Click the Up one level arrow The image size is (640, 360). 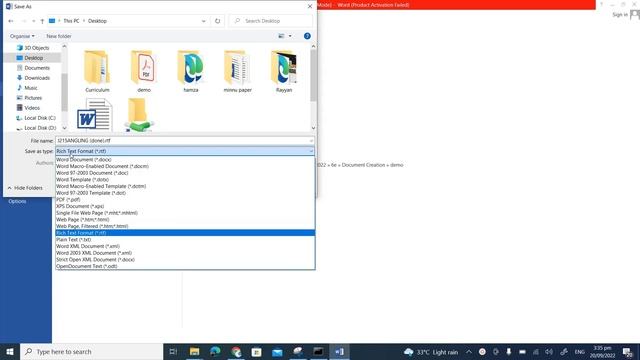tap(42, 21)
